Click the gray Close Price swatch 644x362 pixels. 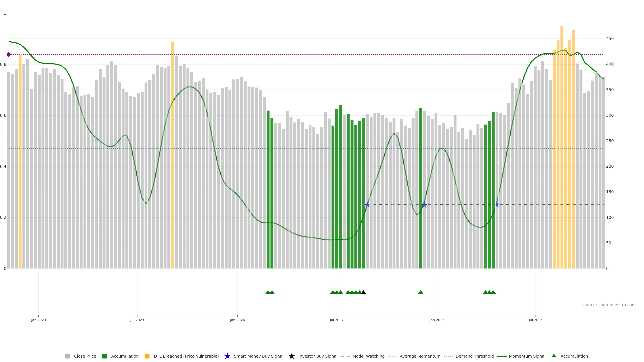pos(67,356)
